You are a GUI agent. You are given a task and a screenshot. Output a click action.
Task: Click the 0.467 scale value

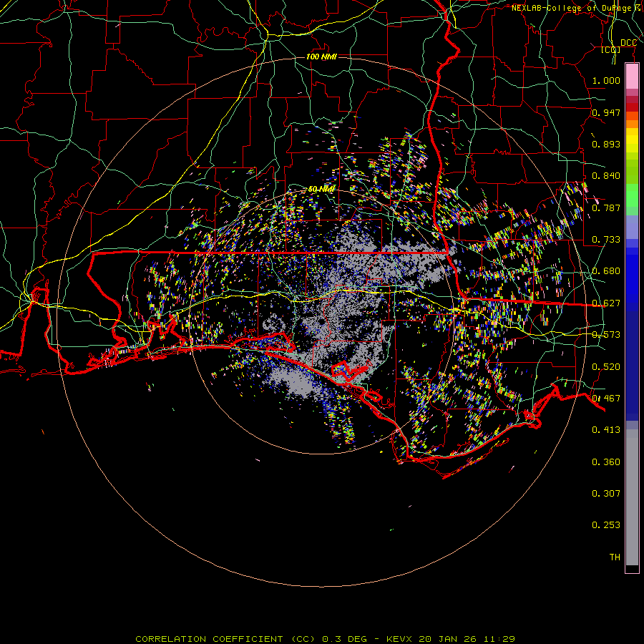click(x=606, y=399)
